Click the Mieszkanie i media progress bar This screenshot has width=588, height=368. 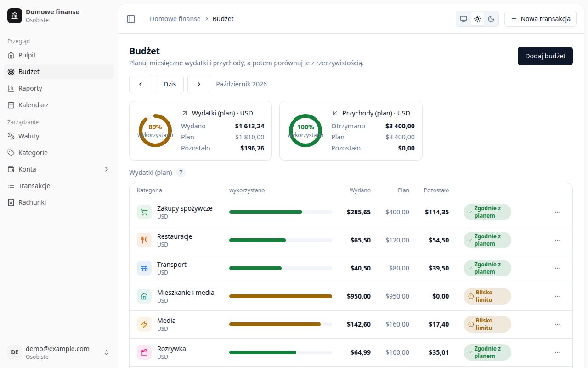pyautogui.click(x=281, y=296)
